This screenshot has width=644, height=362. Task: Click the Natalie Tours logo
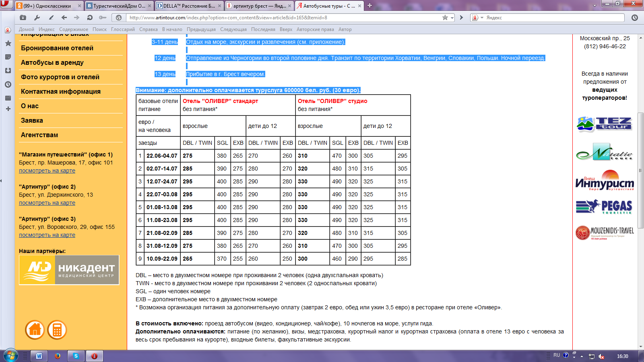(x=605, y=152)
